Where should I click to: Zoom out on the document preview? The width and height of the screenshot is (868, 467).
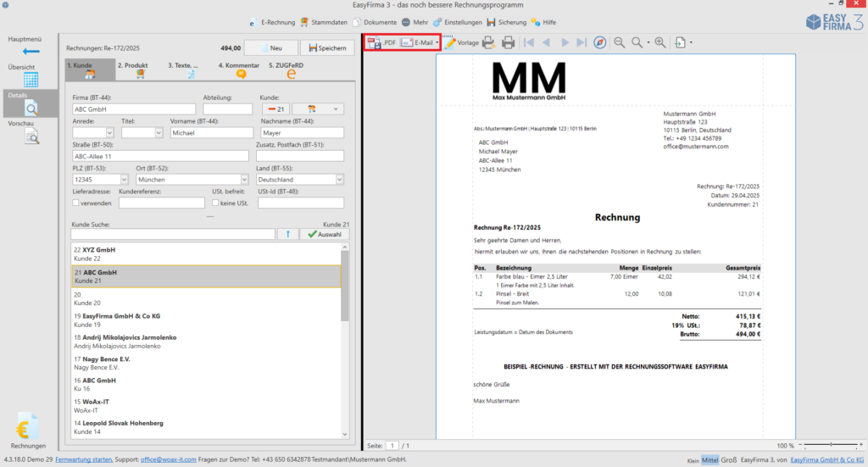620,42
